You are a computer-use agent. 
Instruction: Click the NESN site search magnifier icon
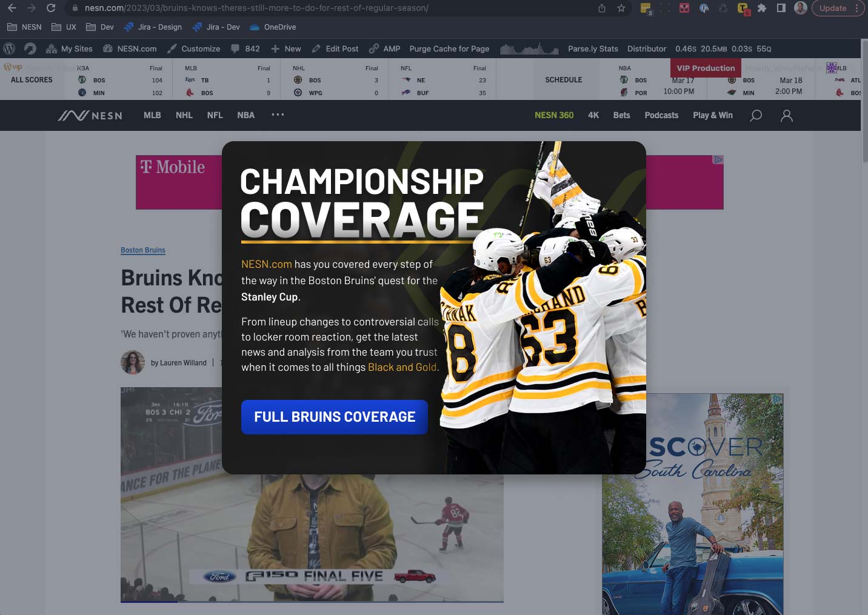(756, 115)
